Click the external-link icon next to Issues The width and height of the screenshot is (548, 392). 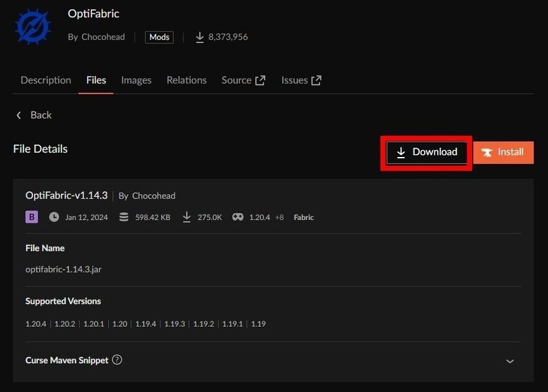coord(316,80)
